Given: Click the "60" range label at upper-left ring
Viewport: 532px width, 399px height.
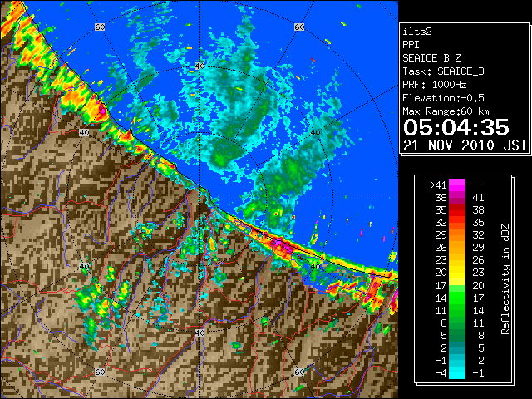Looking at the screenshot, I should pos(100,27).
